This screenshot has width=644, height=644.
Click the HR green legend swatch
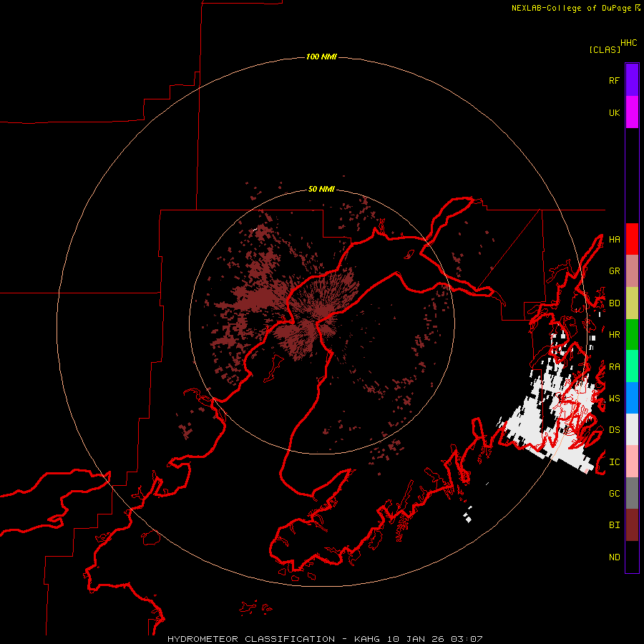click(632, 335)
